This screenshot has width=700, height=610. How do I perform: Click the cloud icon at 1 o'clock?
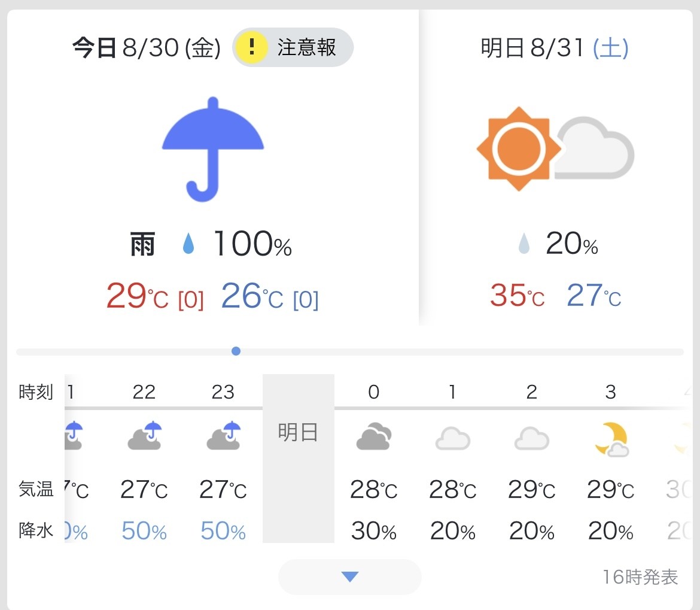pos(453,438)
